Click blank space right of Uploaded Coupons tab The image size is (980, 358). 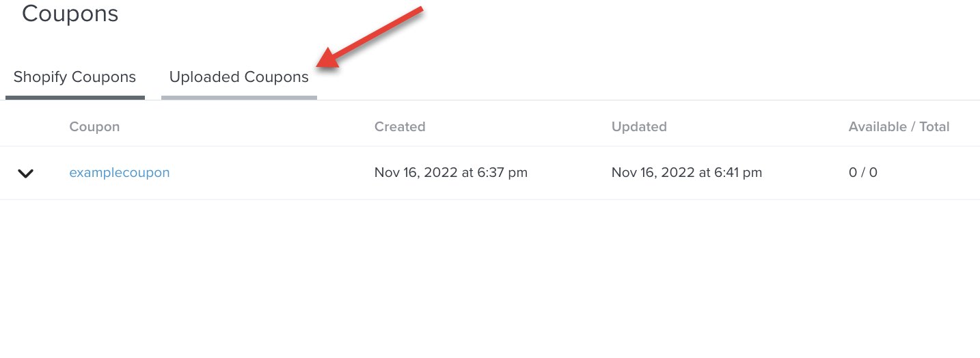[x=615, y=77]
